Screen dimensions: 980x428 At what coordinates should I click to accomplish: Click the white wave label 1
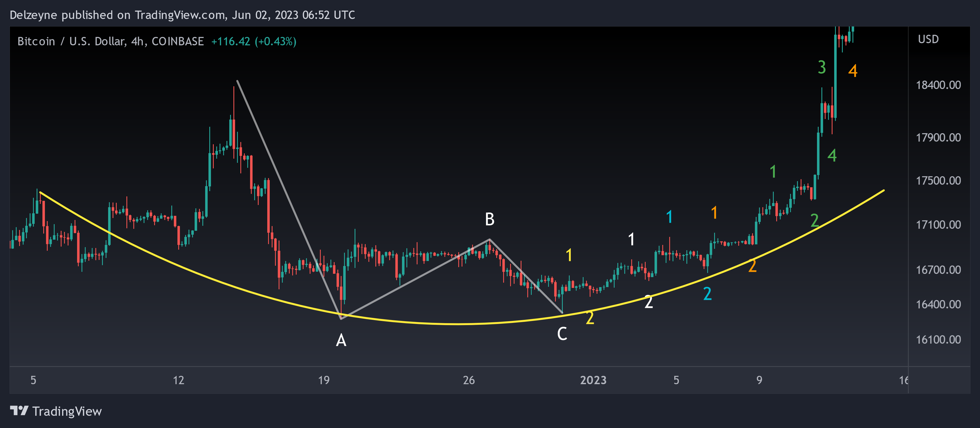(631, 239)
